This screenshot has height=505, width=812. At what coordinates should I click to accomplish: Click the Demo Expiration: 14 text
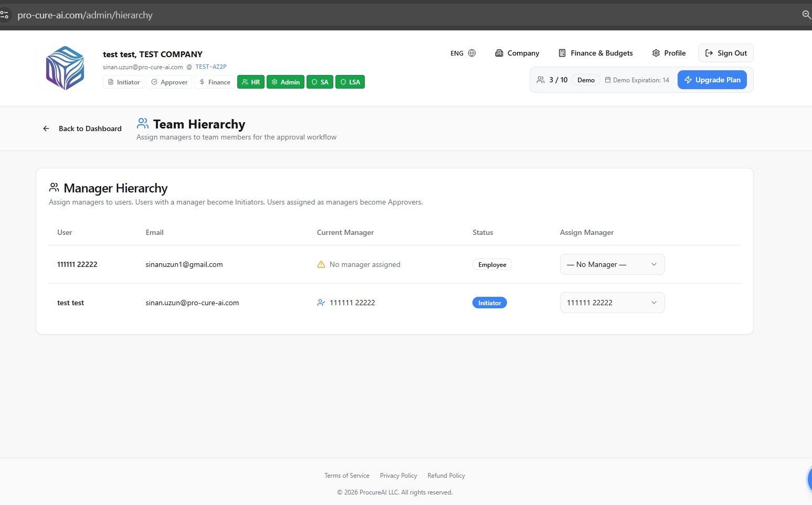point(641,80)
